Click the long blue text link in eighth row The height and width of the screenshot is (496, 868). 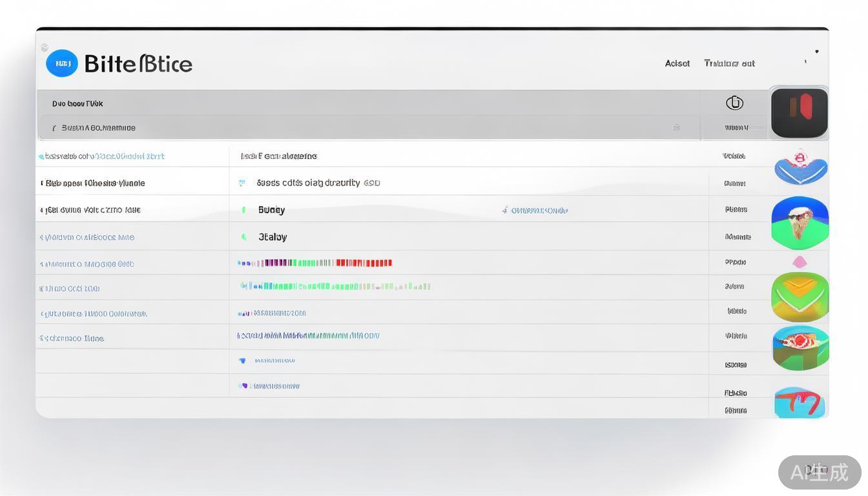[308, 336]
